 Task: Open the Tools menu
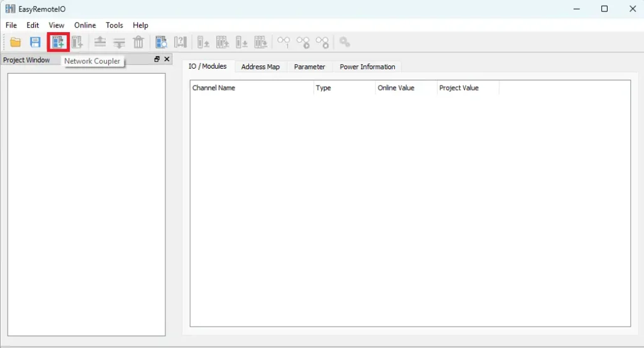(x=114, y=25)
